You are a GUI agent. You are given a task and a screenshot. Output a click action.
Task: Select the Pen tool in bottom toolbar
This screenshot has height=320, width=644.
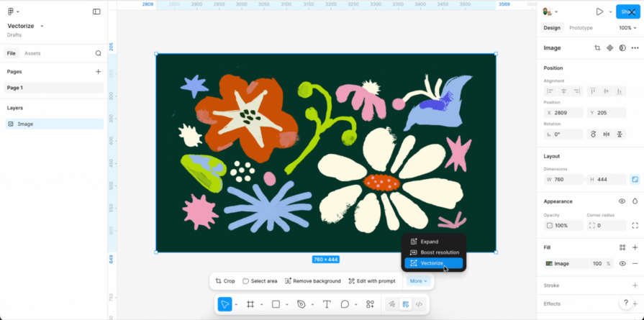point(301,304)
